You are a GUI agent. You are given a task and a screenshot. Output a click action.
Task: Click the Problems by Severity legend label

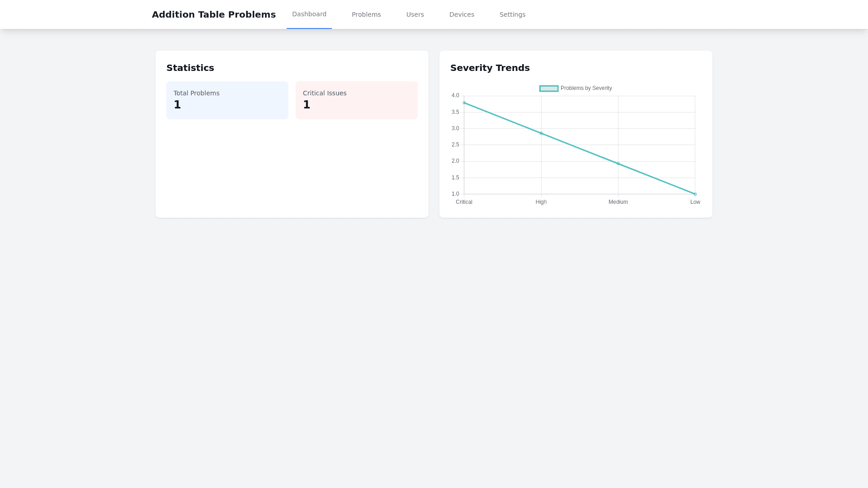point(586,89)
